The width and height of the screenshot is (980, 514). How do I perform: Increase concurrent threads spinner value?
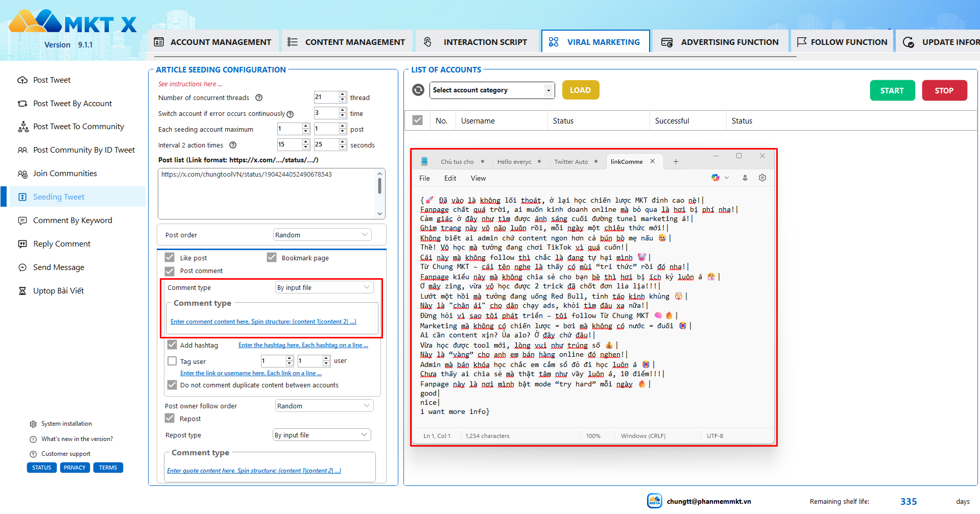[x=342, y=94]
